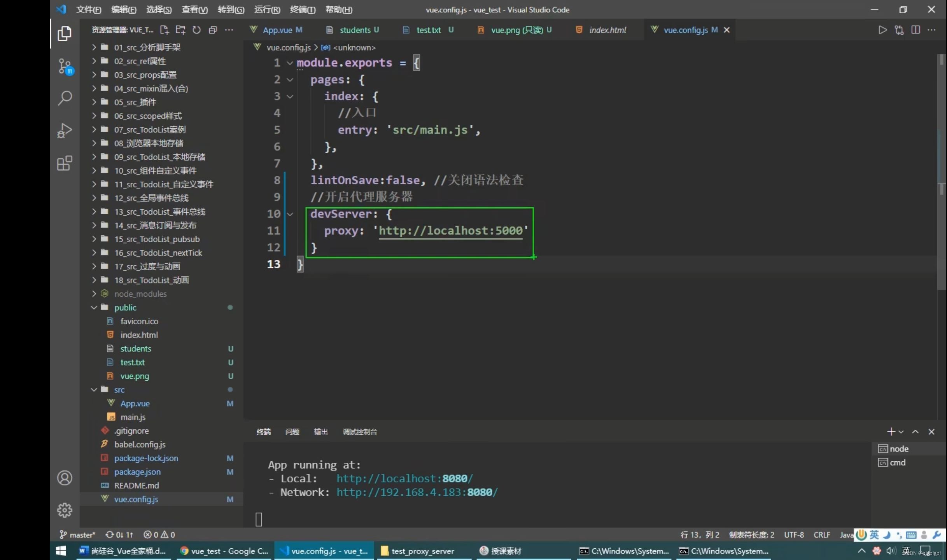
Task: Open new terminal profile dropdown arrow
Action: click(901, 432)
